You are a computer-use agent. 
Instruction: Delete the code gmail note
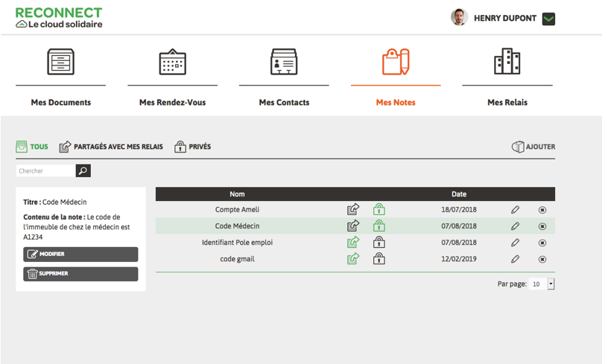542,259
